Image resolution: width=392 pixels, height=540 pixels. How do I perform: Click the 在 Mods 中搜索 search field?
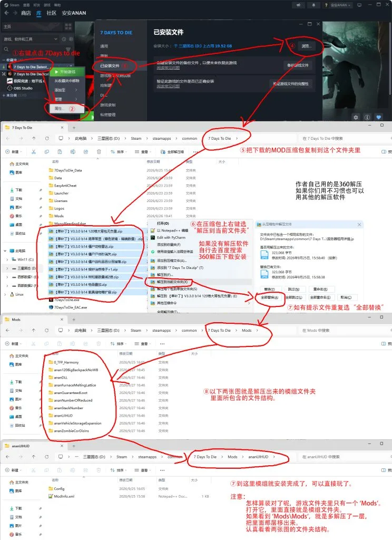344,330
